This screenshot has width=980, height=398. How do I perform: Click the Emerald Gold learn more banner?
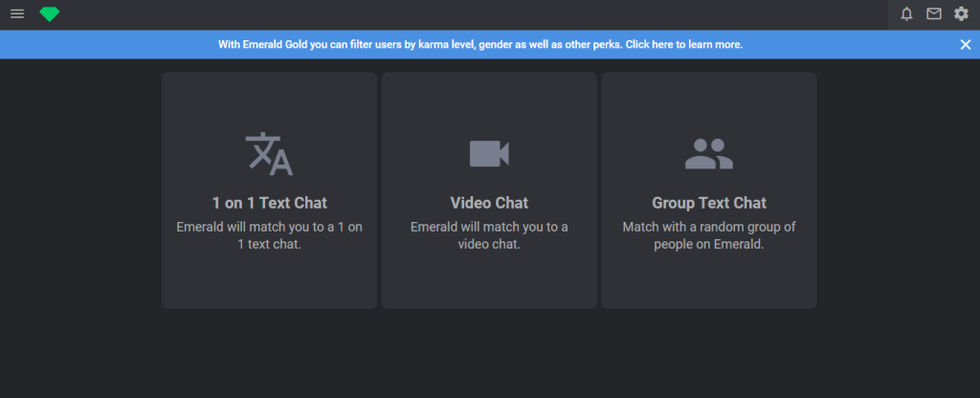click(480, 44)
